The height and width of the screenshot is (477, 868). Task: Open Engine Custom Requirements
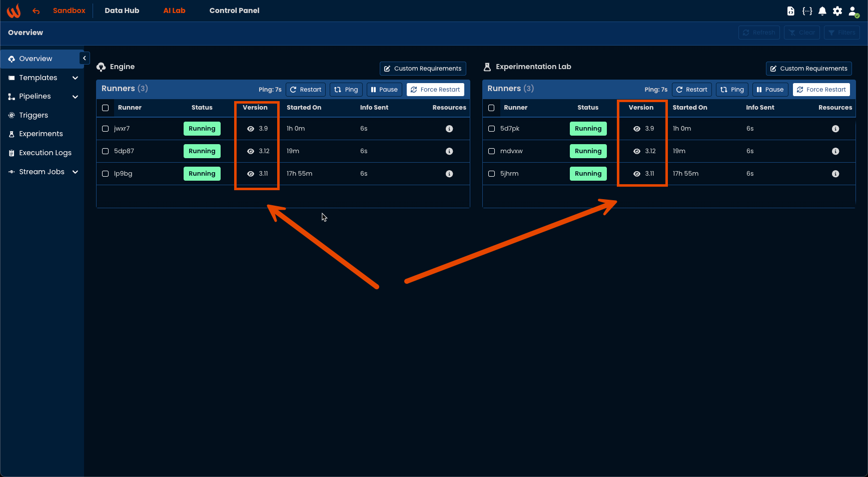[x=423, y=69]
